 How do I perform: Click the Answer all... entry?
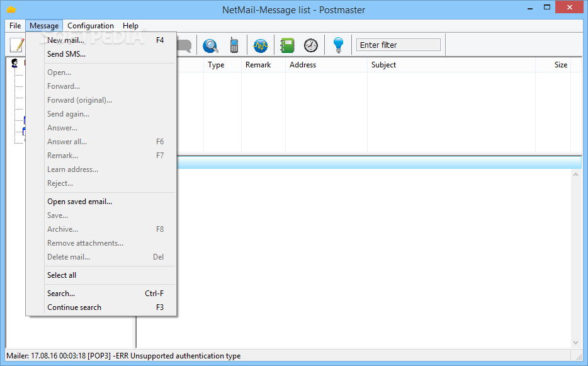[101, 142]
